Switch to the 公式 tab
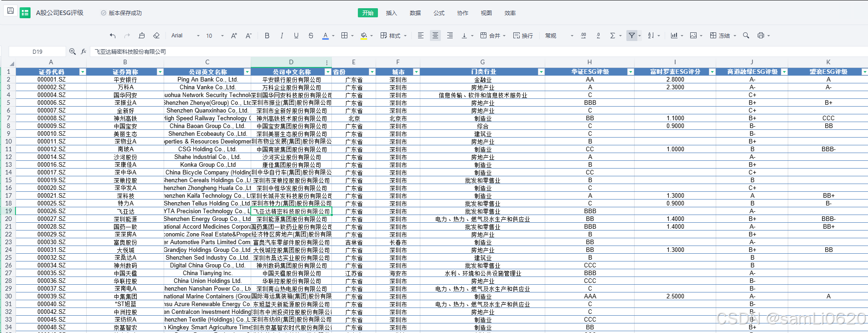 [x=439, y=13]
